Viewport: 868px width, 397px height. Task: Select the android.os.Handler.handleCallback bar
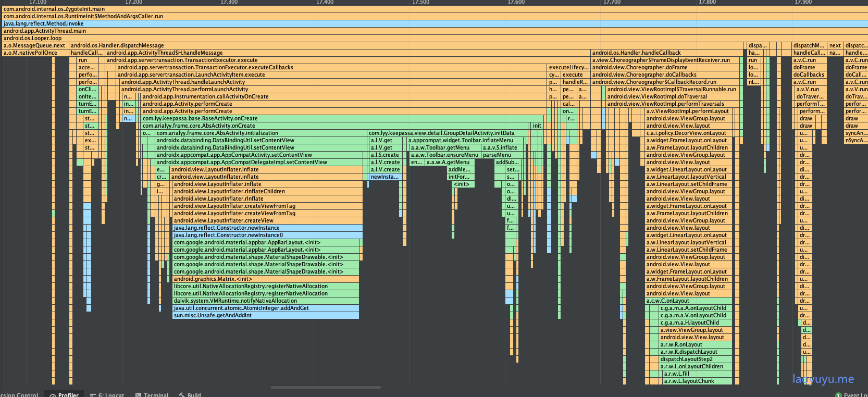click(x=666, y=53)
